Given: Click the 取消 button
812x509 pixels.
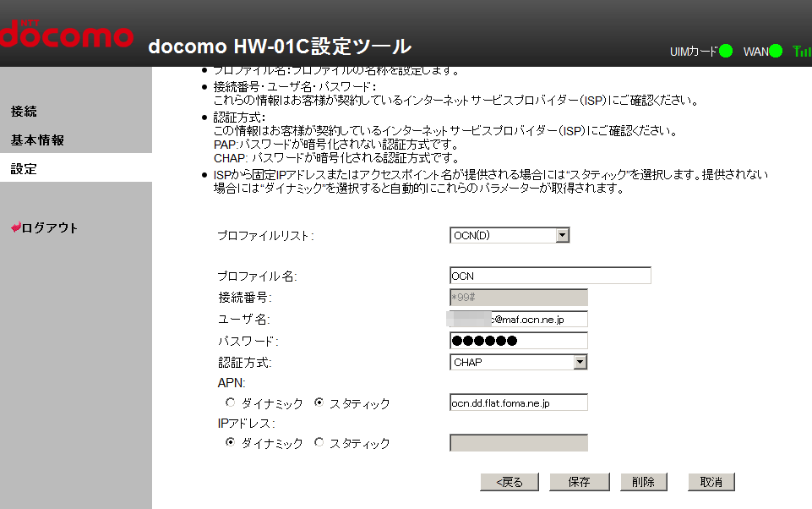Looking at the screenshot, I should [x=711, y=482].
